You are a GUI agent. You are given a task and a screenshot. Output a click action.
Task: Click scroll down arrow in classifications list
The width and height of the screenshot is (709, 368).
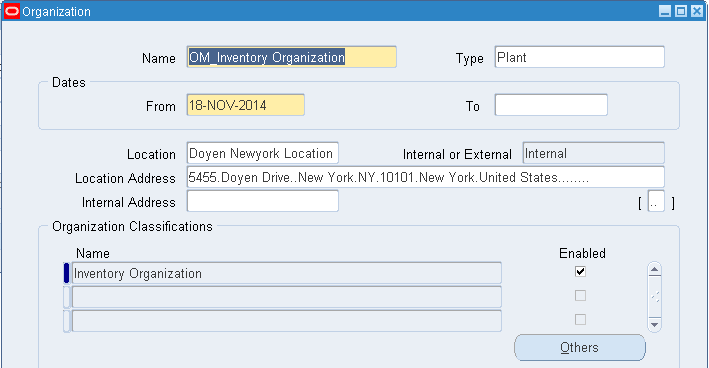click(x=654, y=324)
